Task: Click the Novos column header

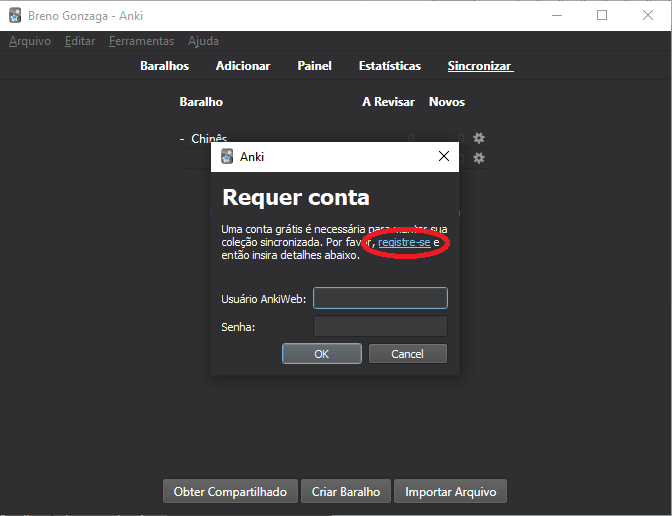Action: [447, 102]
